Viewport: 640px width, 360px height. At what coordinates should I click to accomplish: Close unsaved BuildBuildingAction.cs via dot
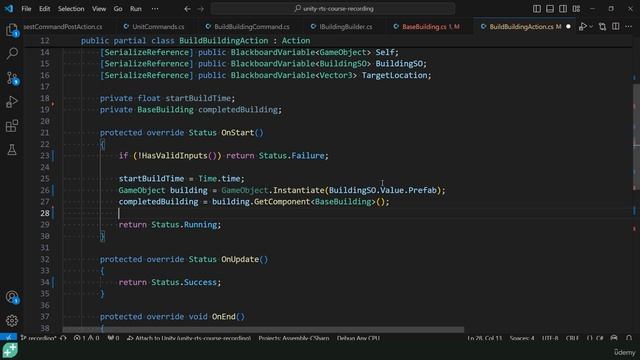pyautogui.click(x=568, y=27)
